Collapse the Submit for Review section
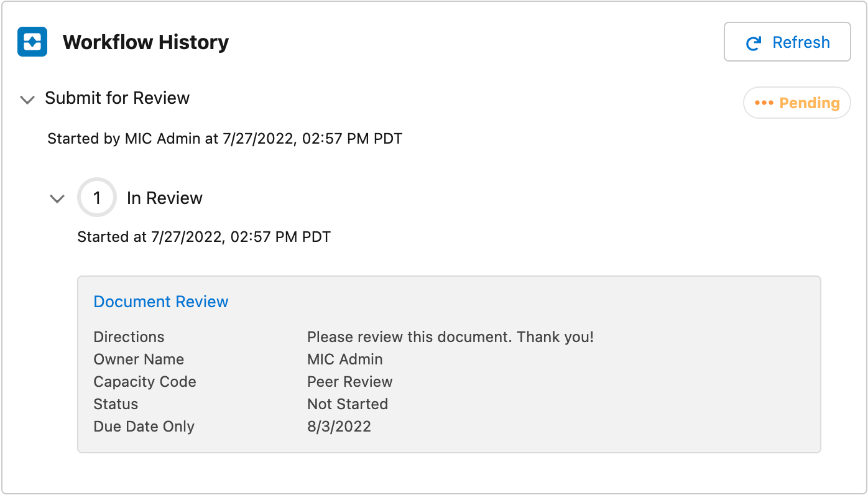This screenshot has height=495, width=868. pos(27,99)
